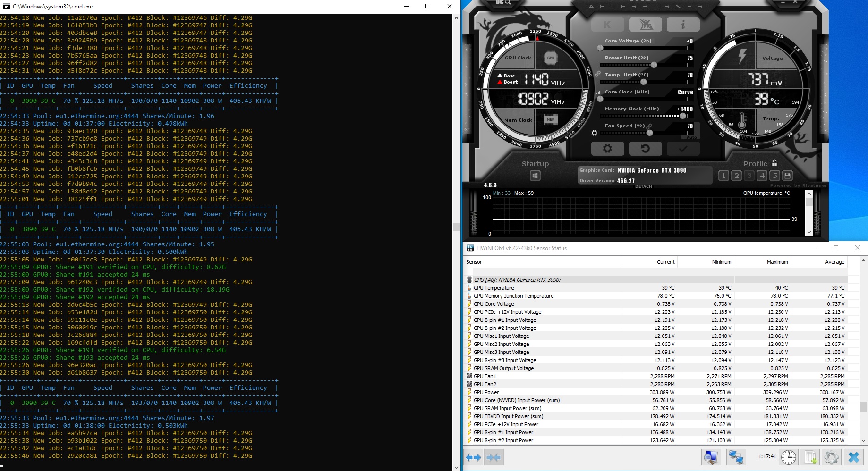Open the Afterburner information button

(683, 25)
